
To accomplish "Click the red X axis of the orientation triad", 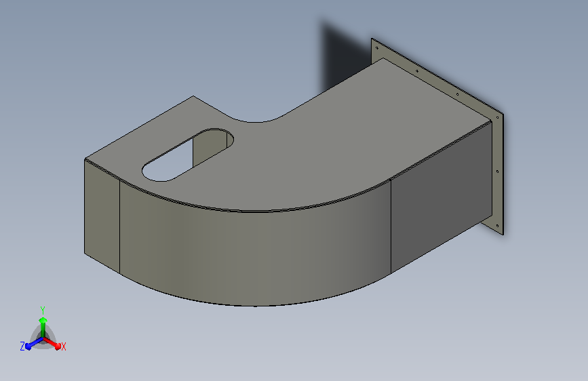I will pos(53,343).
